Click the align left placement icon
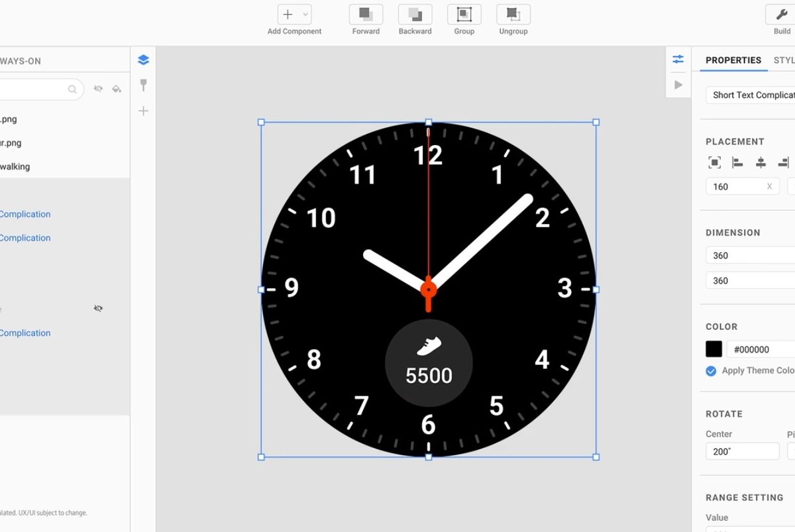795x532 pixels. 737,162
